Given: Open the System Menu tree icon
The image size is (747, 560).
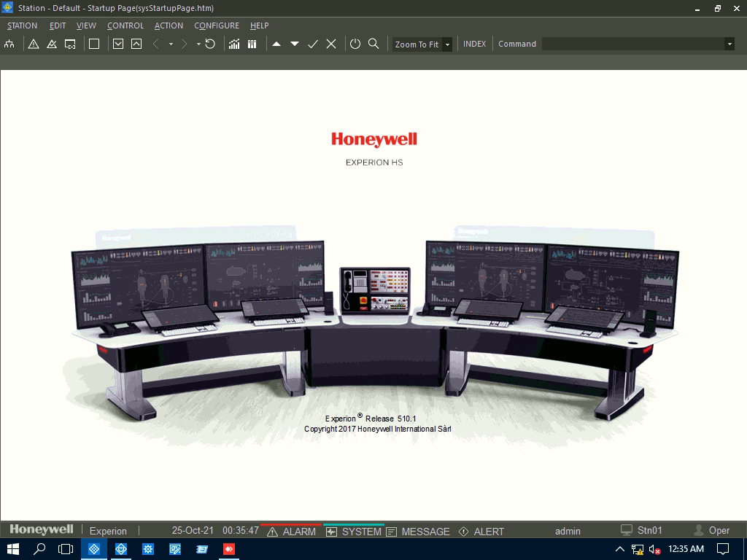Looking at the screenshot, I should coord(9,44).
